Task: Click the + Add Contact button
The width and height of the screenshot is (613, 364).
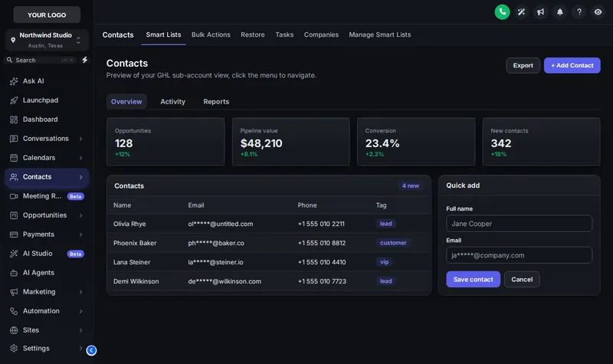Action: [x=572, y=66]
